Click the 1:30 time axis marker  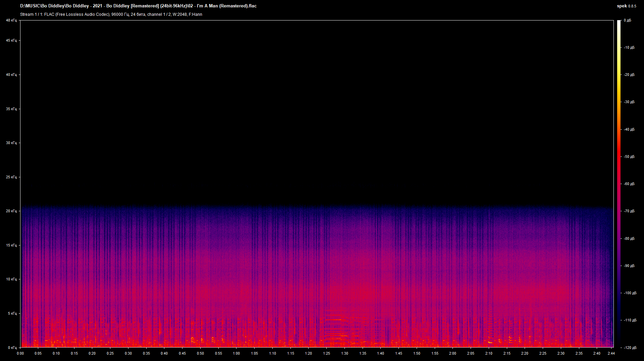click(x=344, y=353)
